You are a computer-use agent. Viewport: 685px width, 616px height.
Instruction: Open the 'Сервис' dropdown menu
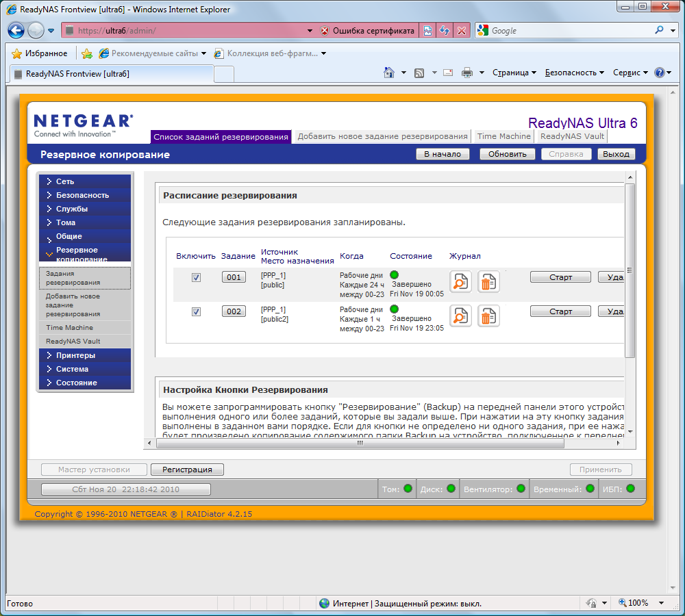pos(630,73)
